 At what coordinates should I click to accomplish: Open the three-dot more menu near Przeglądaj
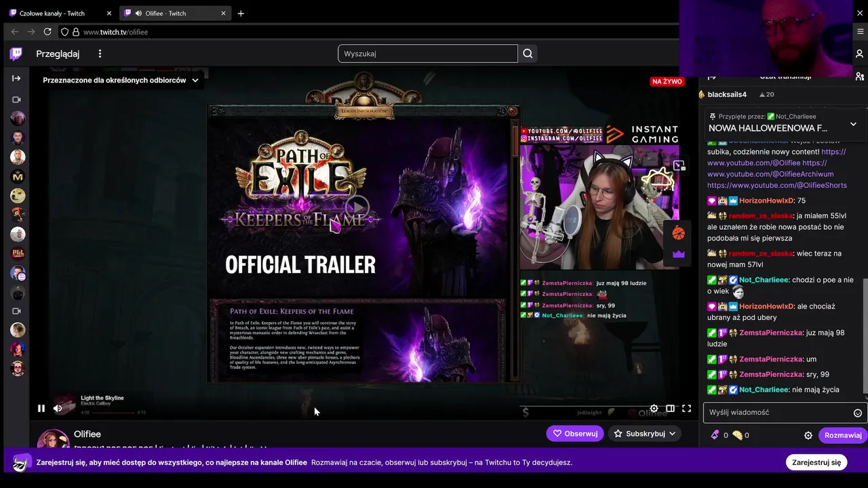pos(100,54)
